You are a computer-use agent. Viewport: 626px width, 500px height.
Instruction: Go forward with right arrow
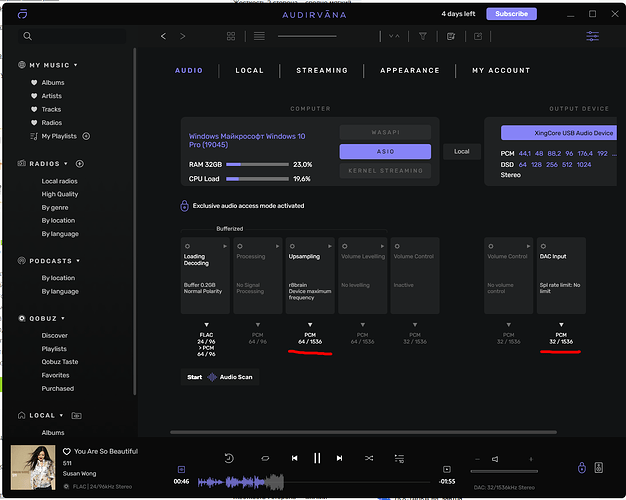pos(182,36)
